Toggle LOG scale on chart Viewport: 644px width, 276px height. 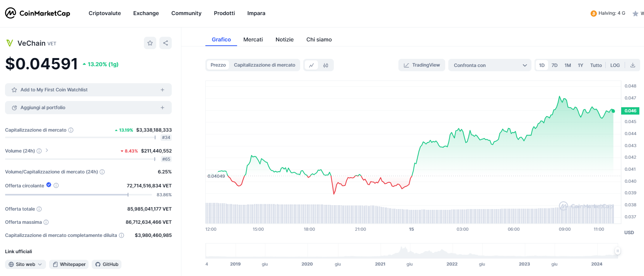point(615,65)
